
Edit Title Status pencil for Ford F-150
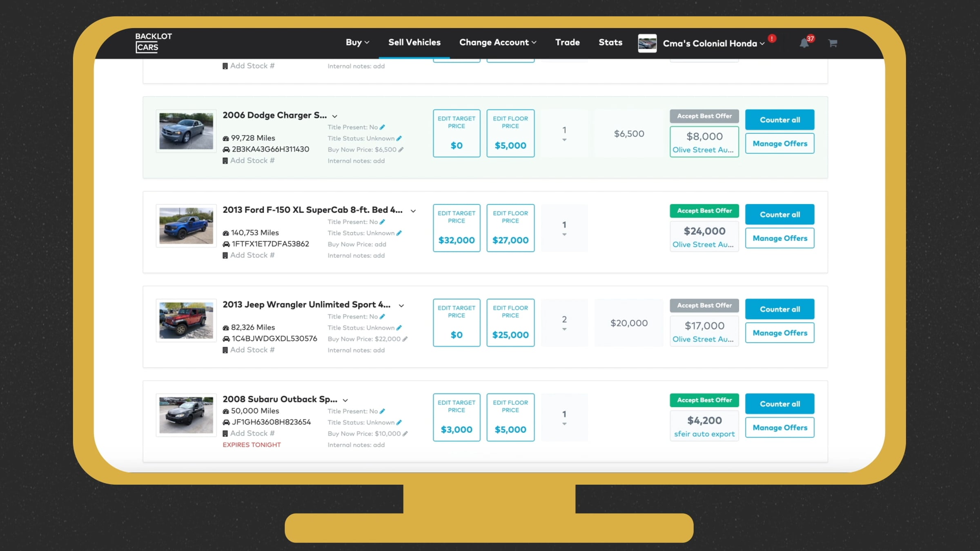coord(399,233)
